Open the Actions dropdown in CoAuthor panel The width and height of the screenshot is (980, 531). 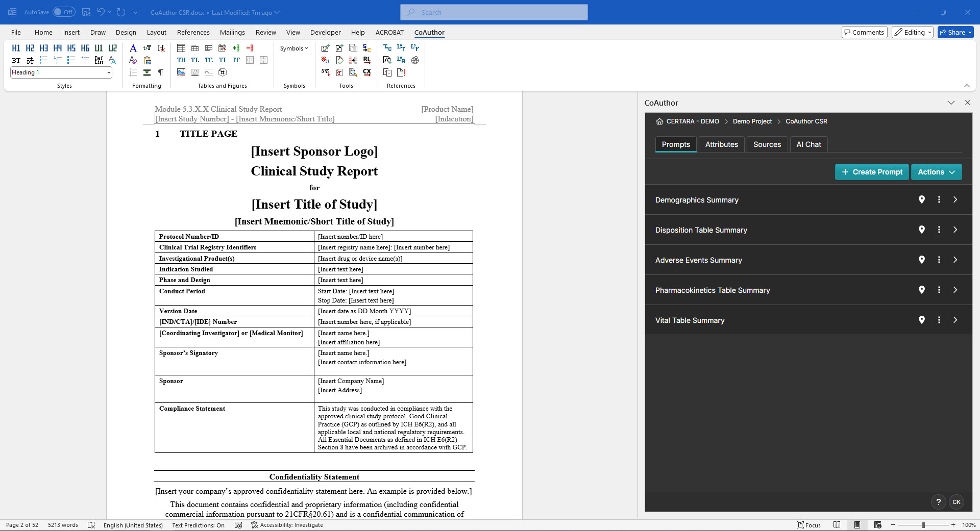(x=936, y=172)
